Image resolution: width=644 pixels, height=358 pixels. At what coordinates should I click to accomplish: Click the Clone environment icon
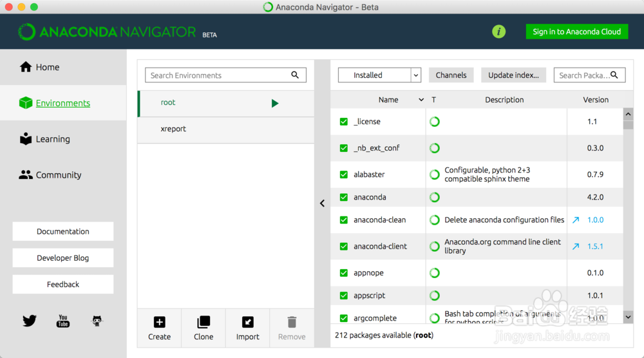click(204, 322)
